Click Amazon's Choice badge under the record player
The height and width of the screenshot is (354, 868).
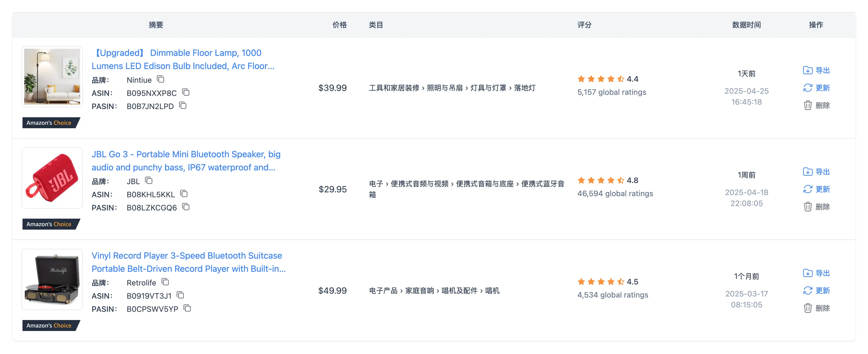click(51, 326)
